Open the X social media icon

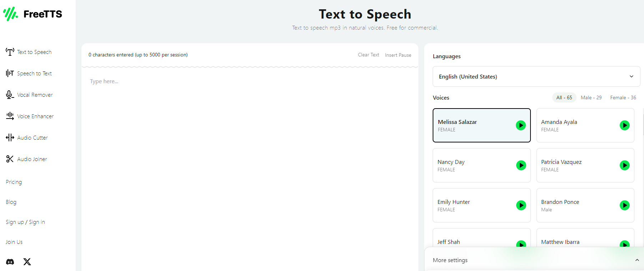pos(27,262)
